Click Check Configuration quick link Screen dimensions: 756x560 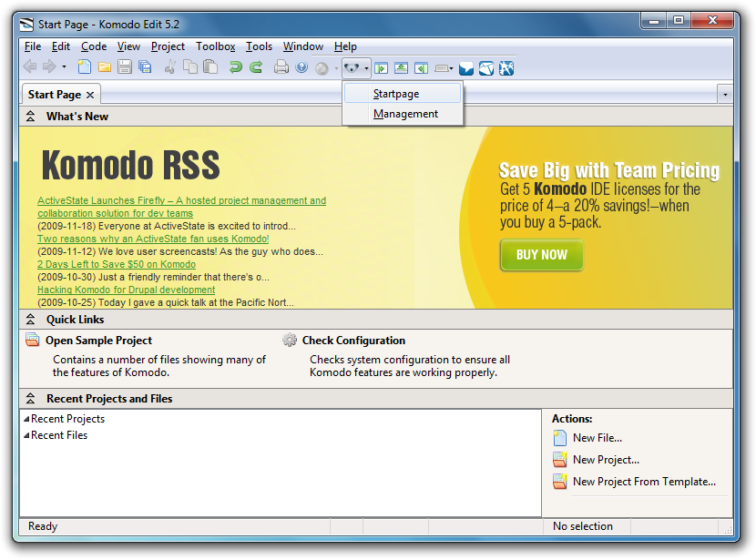point(353,341)
